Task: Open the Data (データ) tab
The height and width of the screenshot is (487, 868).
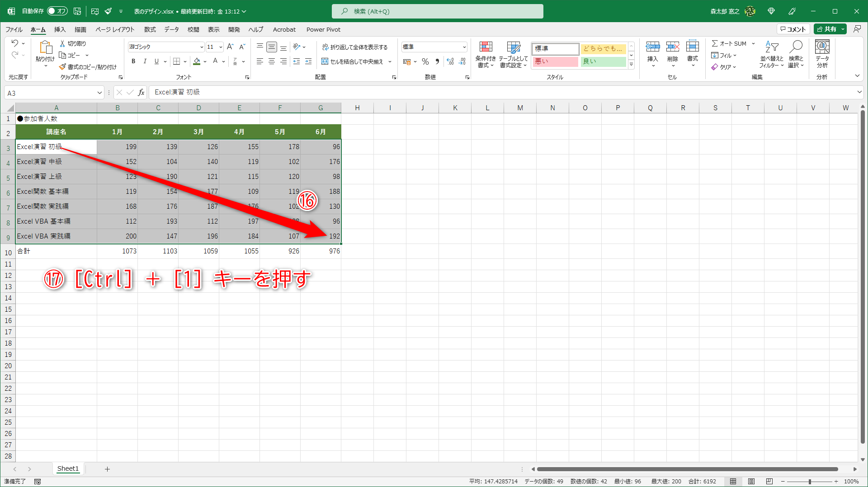Action: [171, 29]
